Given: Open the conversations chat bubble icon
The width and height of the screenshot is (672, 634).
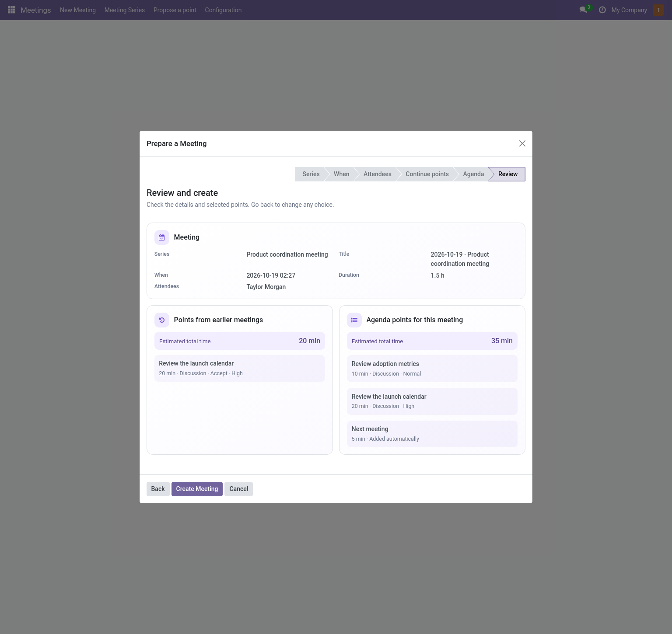Looking at the screenshot, I should 583,10.
